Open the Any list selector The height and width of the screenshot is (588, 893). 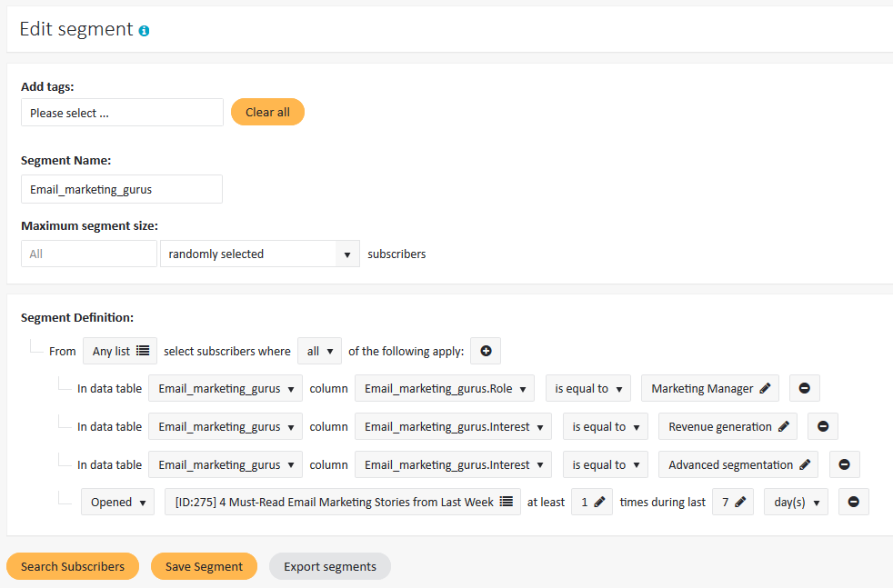tap(119, 351)
